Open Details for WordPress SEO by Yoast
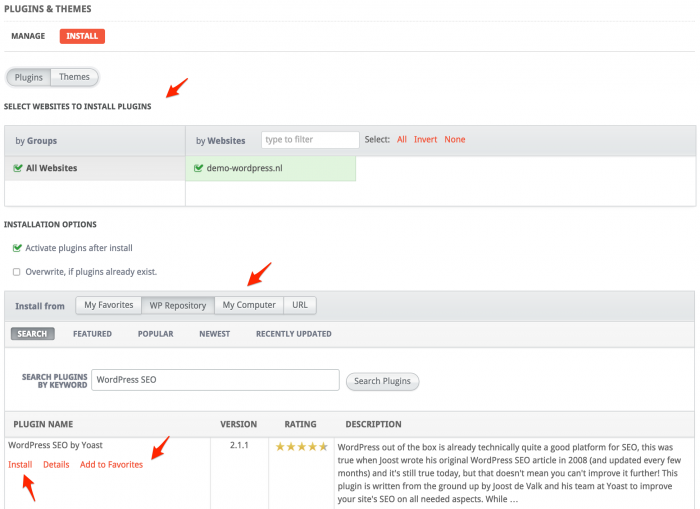Screen dimensions: 700x509 click(x=56, y=465)
